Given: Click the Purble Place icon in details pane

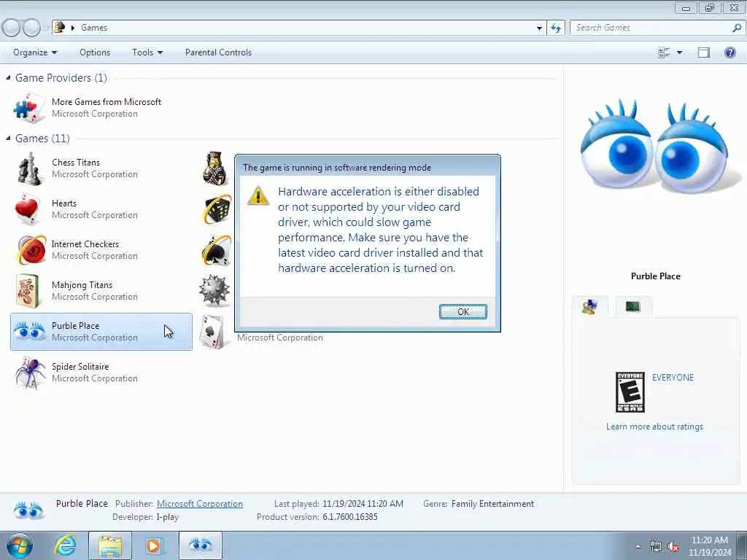Looking at the screenshot, I should (x=28, y=510).
